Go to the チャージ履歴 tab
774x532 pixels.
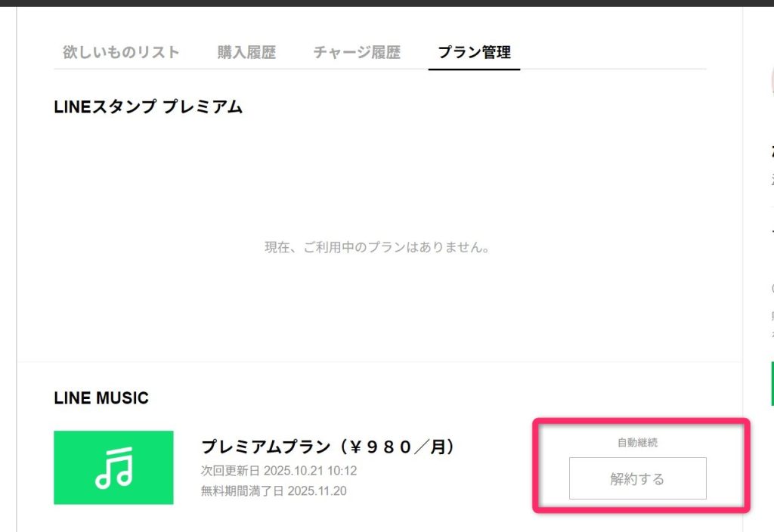pos(357,52)
